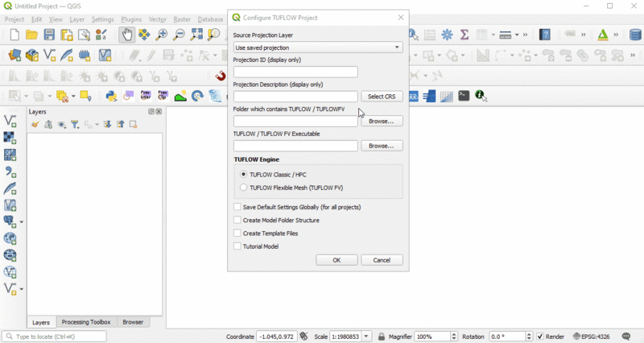
Task: Switch to the Processing Toolbox tab
Action: click(86, 322)
